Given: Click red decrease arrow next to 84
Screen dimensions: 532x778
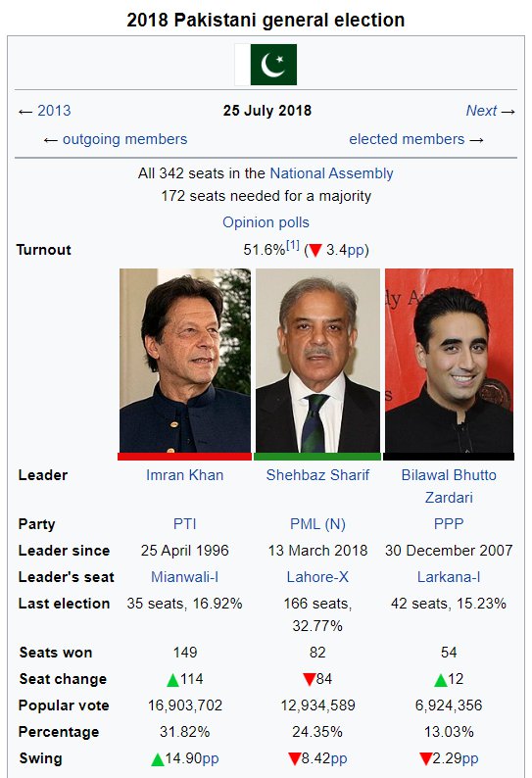Looking at the screenshot, I should pyautogui.click(x=310, y=679).
